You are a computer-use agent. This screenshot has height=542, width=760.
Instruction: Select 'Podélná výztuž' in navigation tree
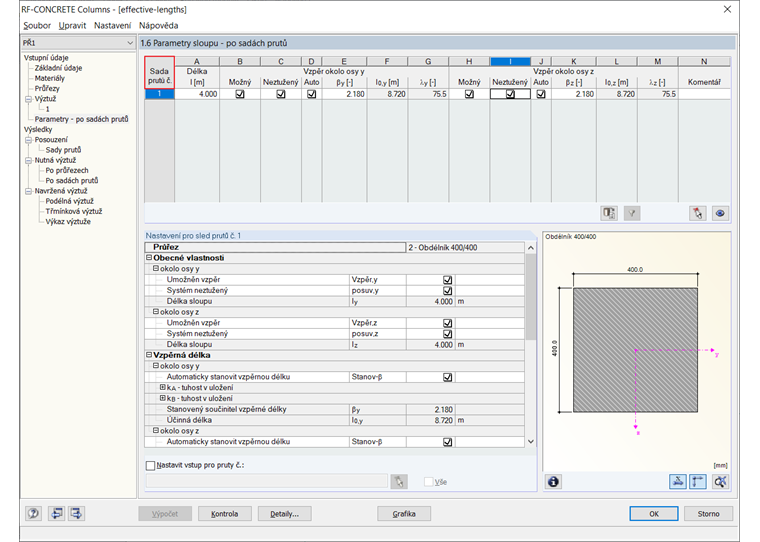coord(69,201)
